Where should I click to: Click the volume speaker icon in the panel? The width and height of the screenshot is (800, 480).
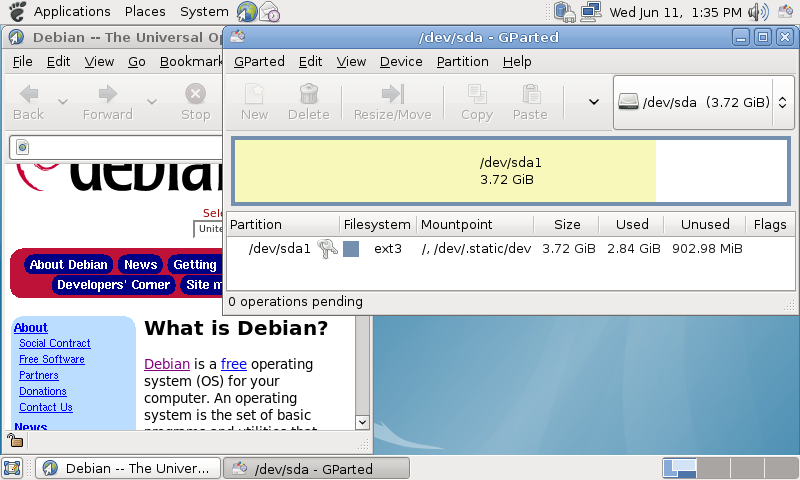click(758, 12)
